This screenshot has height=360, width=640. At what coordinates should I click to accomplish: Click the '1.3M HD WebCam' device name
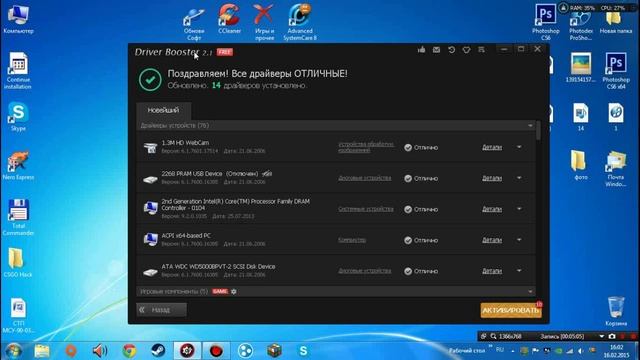185,143
